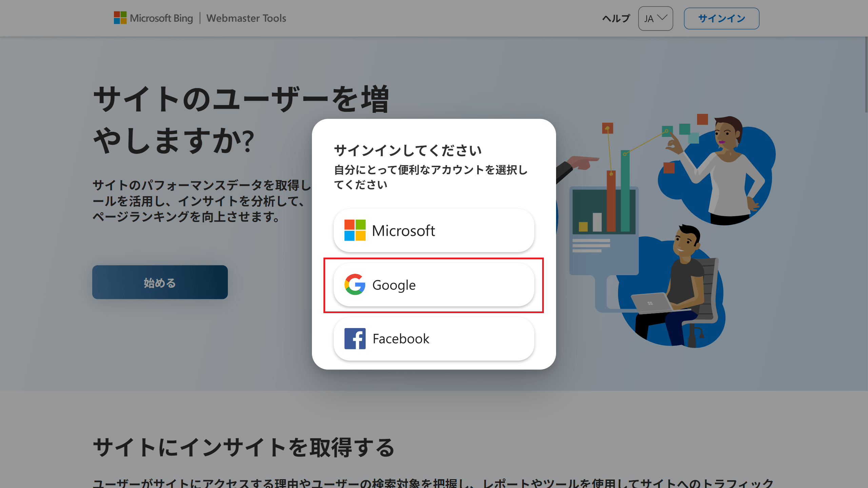
Task: Sign in with Microsoft account
Action: (434, 230)
